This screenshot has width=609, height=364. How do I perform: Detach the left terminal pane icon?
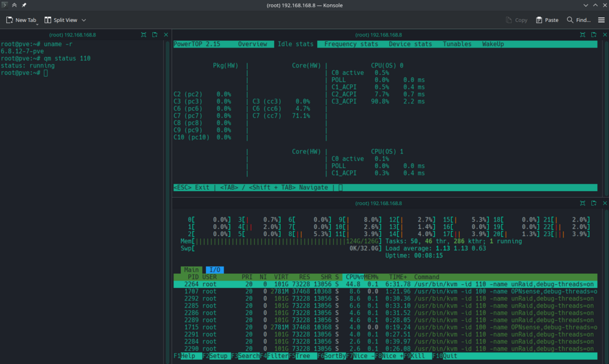pyautogui.click(x=155, y=35)
